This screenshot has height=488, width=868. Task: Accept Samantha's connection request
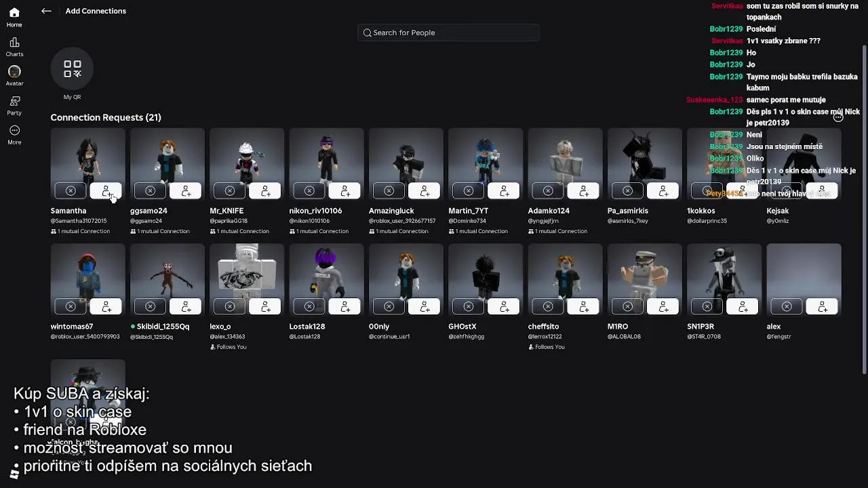[x=106, y=191]
